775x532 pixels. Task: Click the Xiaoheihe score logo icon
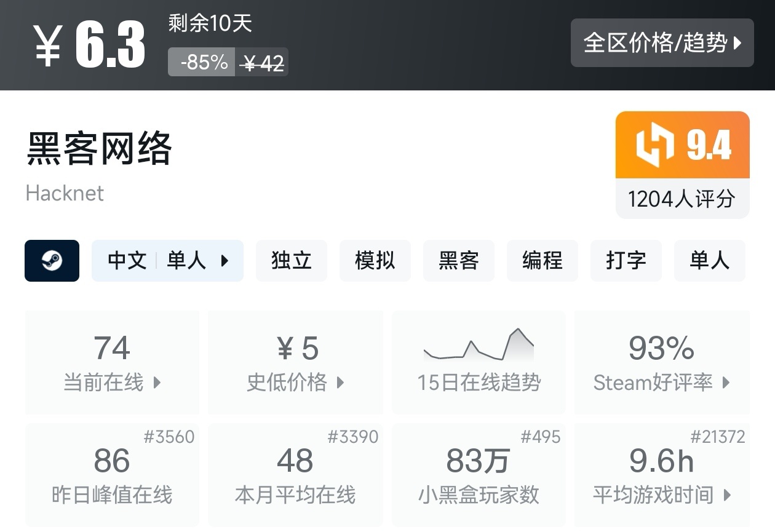(x=654, y=145)
